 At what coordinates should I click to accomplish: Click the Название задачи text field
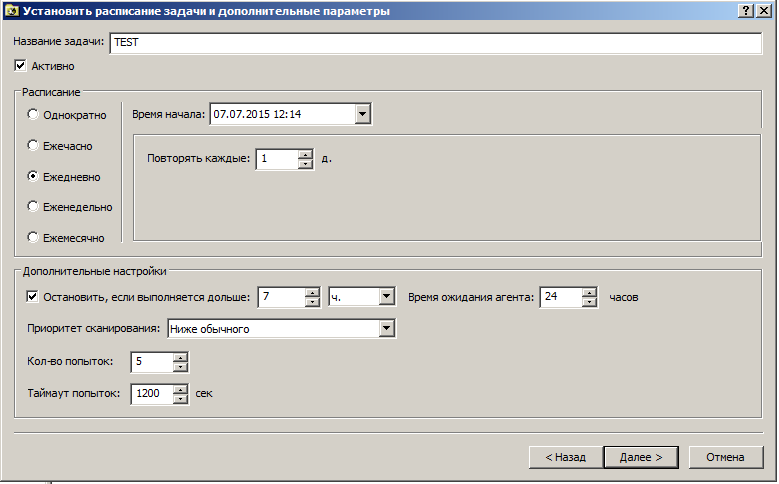[435, 43]
